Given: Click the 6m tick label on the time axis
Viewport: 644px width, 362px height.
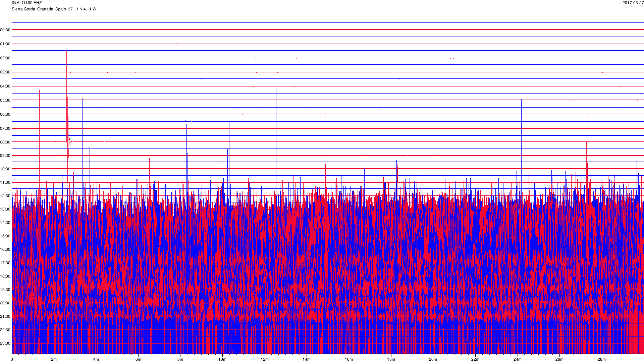Looking at the screenshot, I should pos(138,359).
